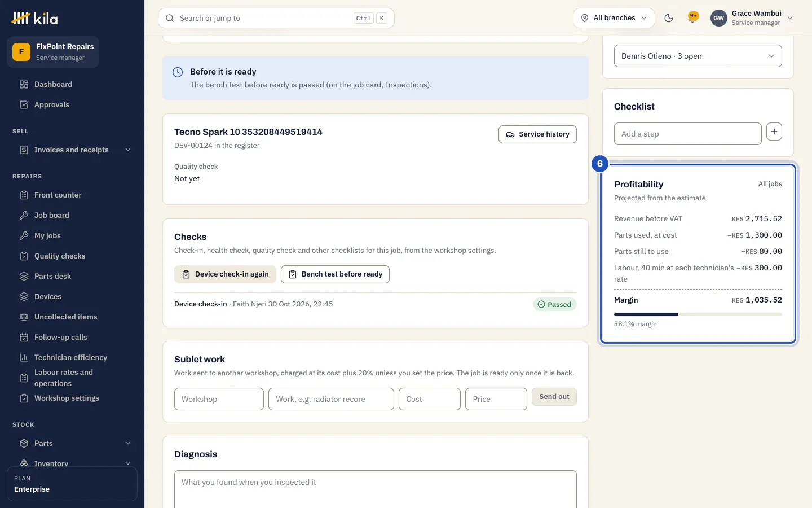The image size is (812, 508).
Task: Click Send out button
Action: (554, 397)
